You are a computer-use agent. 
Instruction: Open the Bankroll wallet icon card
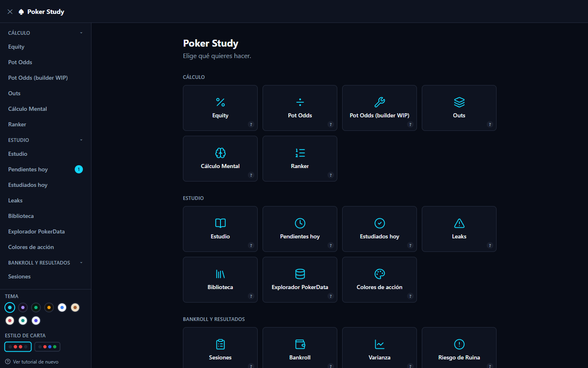300,348
